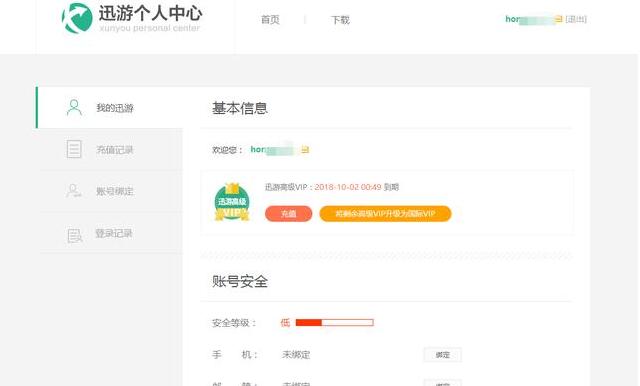Viewport: 640px width, 386px height.
Task: Click the VIP expiry date 2018-10-02 00:49
Action: tap(348, 187)
